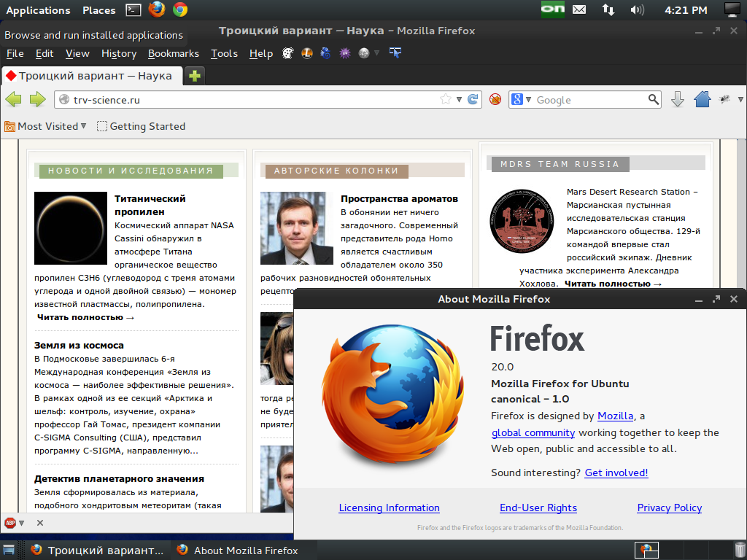
Task: Click the green 'on' indicator in tray
Action: pyautogui.click(x=553, y=9)
